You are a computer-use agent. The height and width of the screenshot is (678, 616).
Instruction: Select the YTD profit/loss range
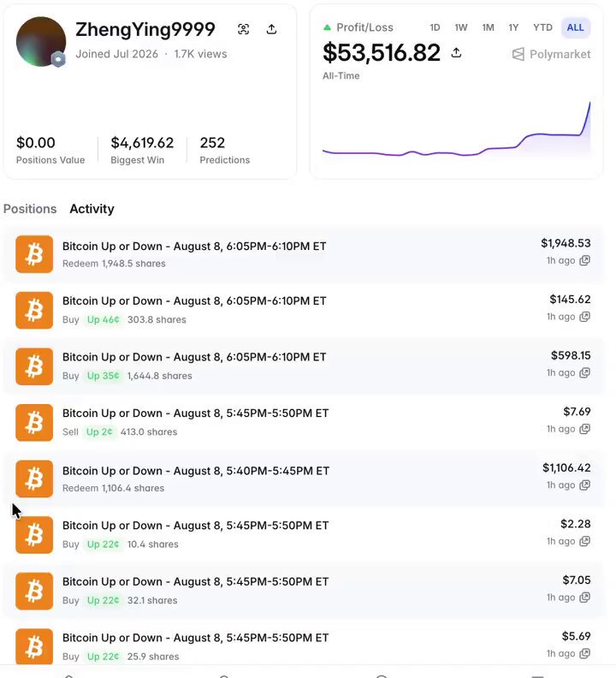542,27
